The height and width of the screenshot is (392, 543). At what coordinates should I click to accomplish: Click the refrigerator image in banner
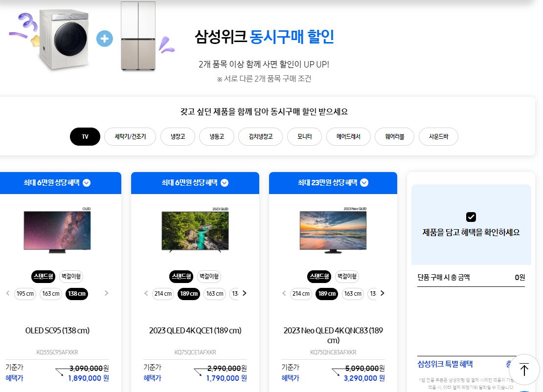pyautogui.click(x=138, y=36)
